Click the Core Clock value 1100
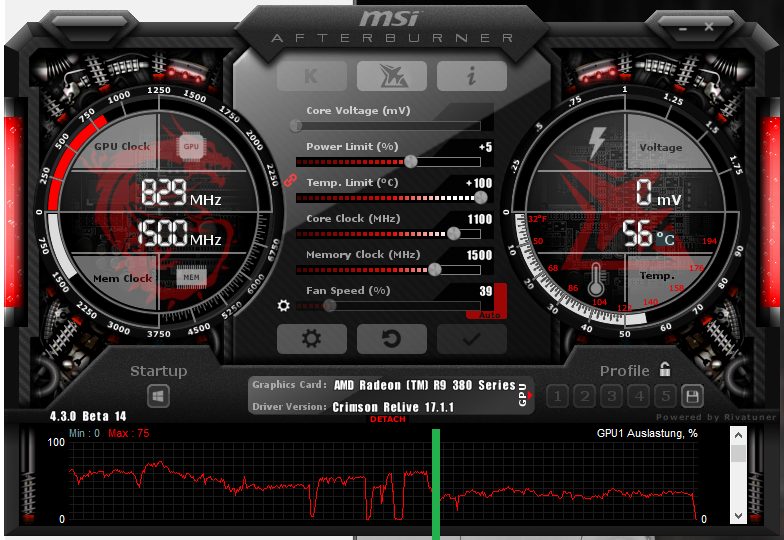This screenshot has height=540, width=784. point(480,219)
